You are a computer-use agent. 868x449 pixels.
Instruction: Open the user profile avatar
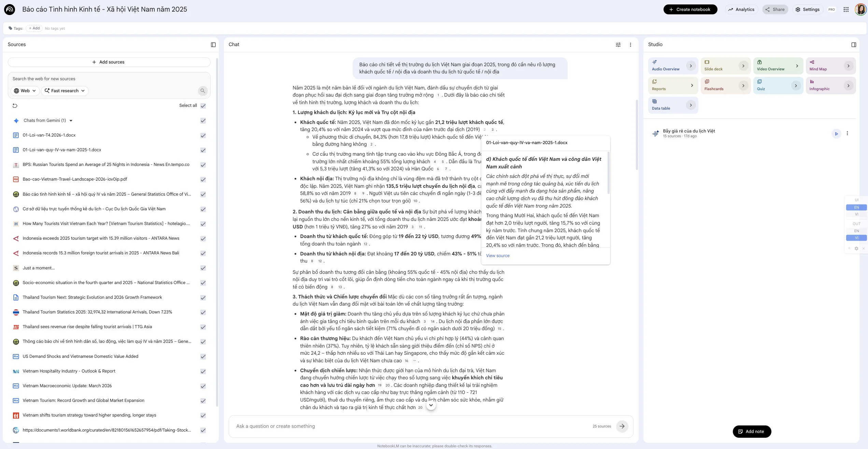(860, 10)
